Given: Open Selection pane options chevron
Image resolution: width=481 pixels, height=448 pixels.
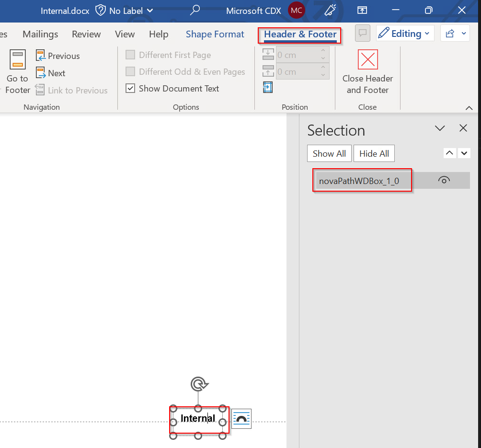Looking at the screenshot, I should (439, 128).
